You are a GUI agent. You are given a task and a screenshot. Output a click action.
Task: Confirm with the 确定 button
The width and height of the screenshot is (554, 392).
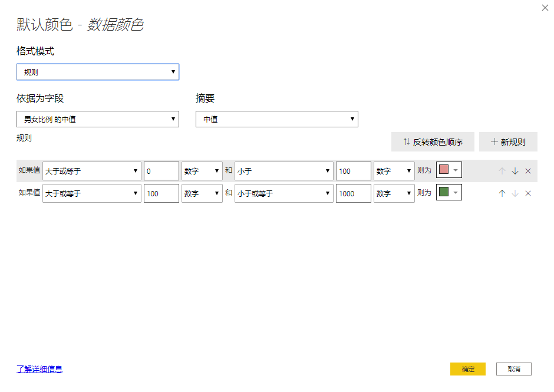[468, 369]
